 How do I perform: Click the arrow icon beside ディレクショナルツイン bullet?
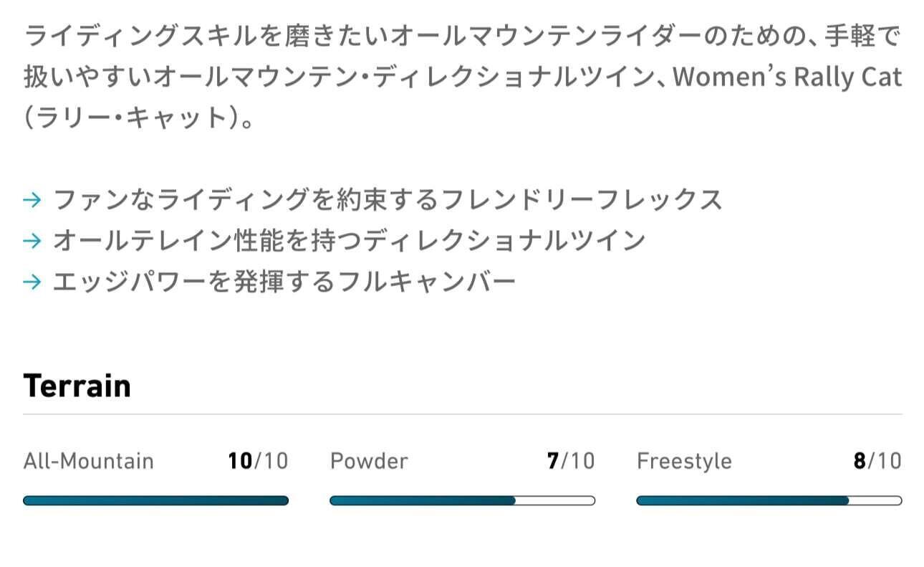tap(32, 241)
